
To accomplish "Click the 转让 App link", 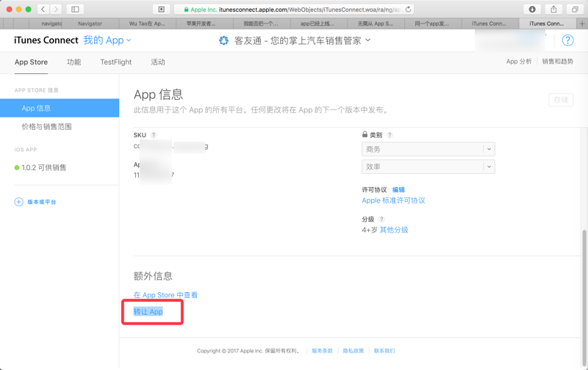I will point(148,311).
